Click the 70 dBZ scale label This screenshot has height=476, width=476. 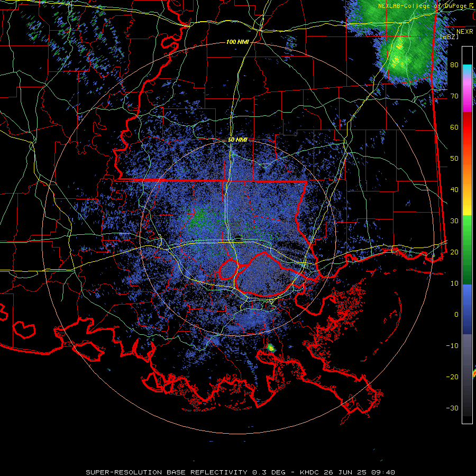[454, 96]
